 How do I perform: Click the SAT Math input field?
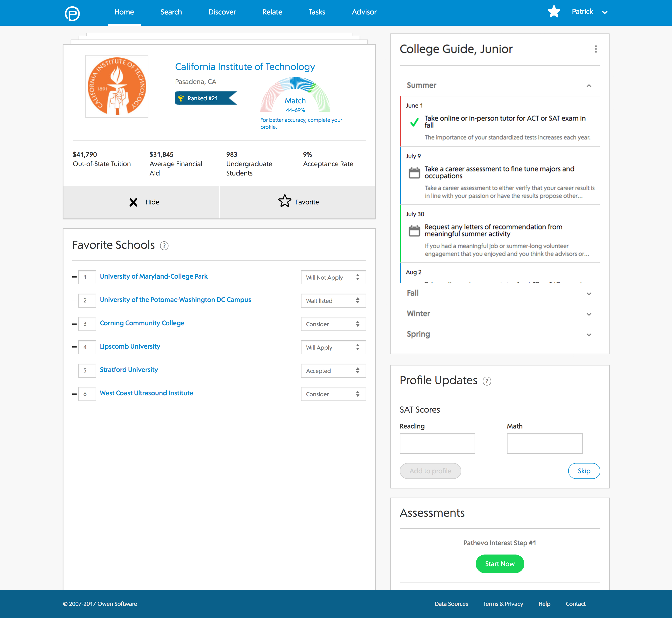coord(545,443)
